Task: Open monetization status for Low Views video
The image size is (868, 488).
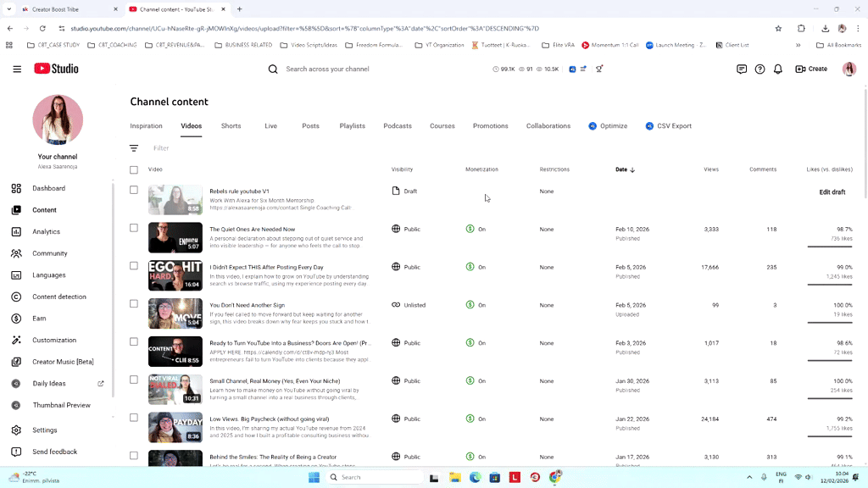Action: pyautogui.click(x=476, y=419)
